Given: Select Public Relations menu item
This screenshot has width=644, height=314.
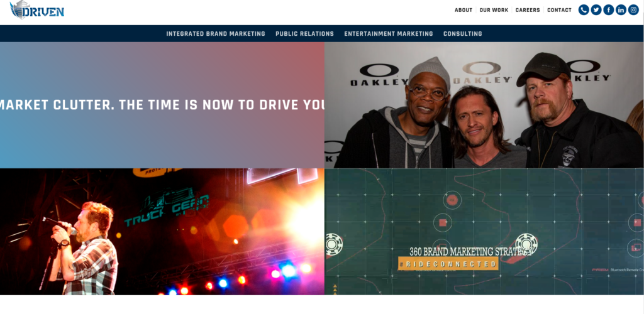Looking at the screenshot, I should pyautogui.click(x=304, y=34).
